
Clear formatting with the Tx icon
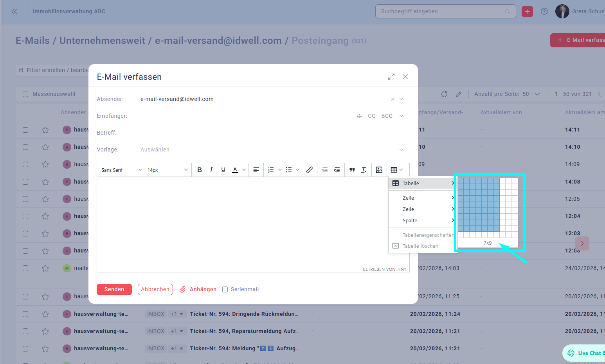[x=364, y=170]
